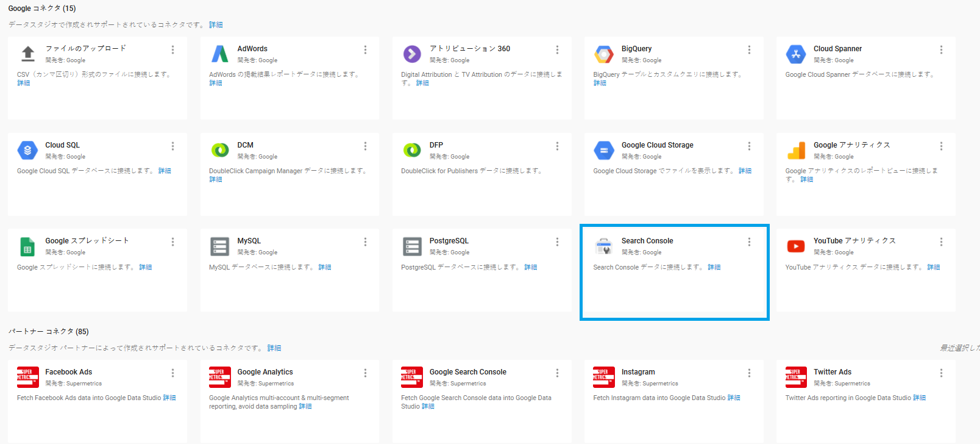
Task: Select the Google Cloud Storage icon
Action: pos(604,150)
